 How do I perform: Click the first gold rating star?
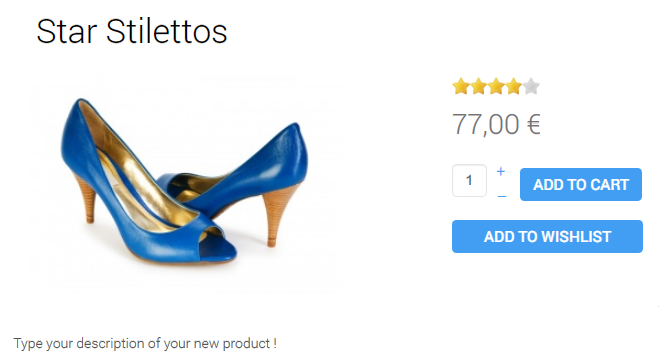click(461, 87)
